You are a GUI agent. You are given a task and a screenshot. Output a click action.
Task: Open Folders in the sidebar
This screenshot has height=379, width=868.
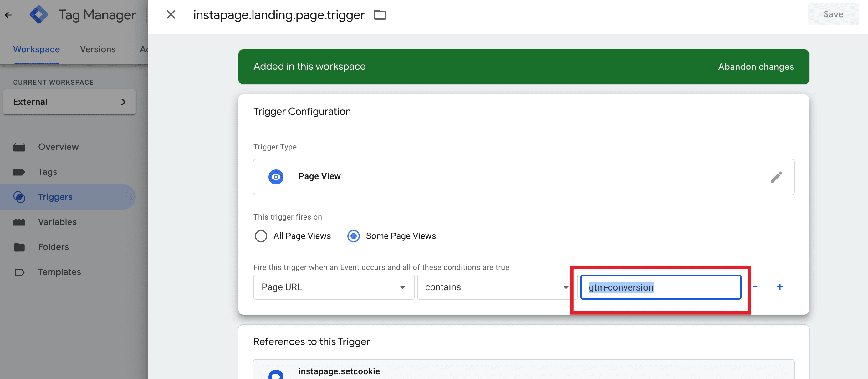click(x=67, y=247)
